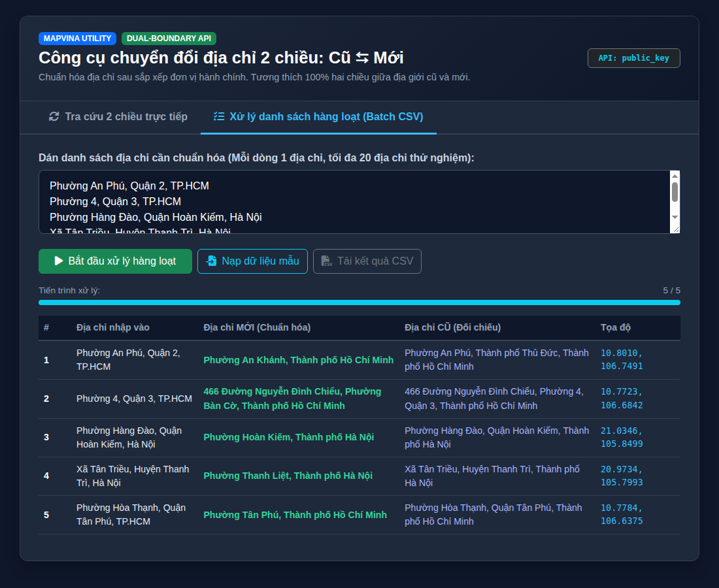The width and height of the screenshot is (719, 588).
Task: Click the CSV file icon on download button
Action: coord(326,261)
